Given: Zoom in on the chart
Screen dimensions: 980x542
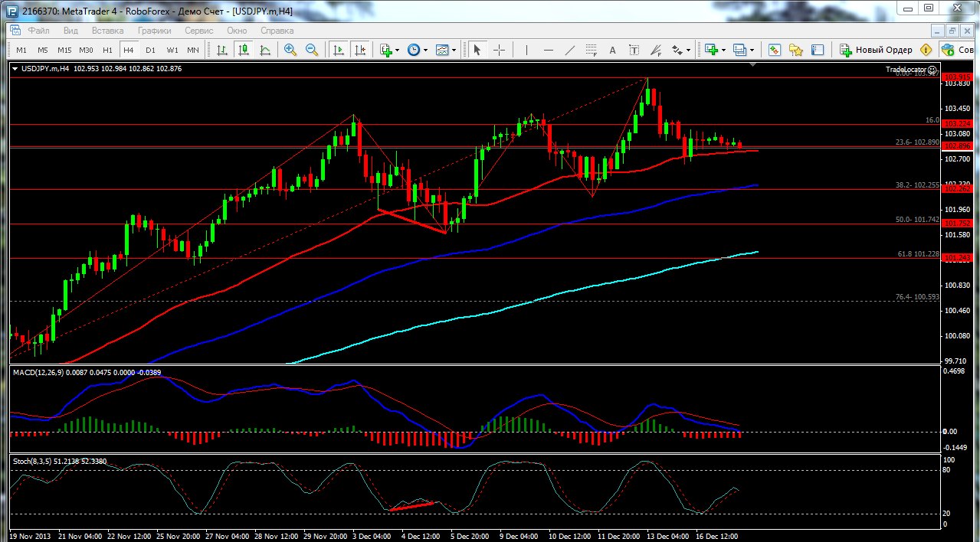Looking at the screenshot, I should click(290, 50).
